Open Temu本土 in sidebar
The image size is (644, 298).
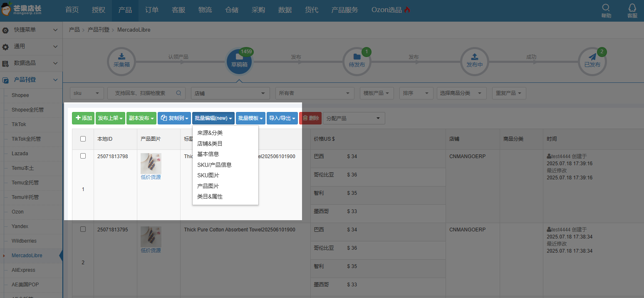point(22,168)
